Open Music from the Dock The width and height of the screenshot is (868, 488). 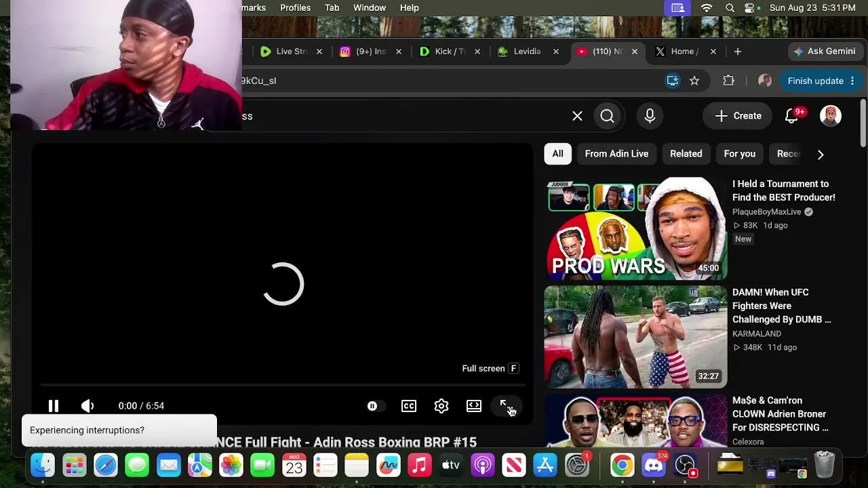(x=420, y=465)
